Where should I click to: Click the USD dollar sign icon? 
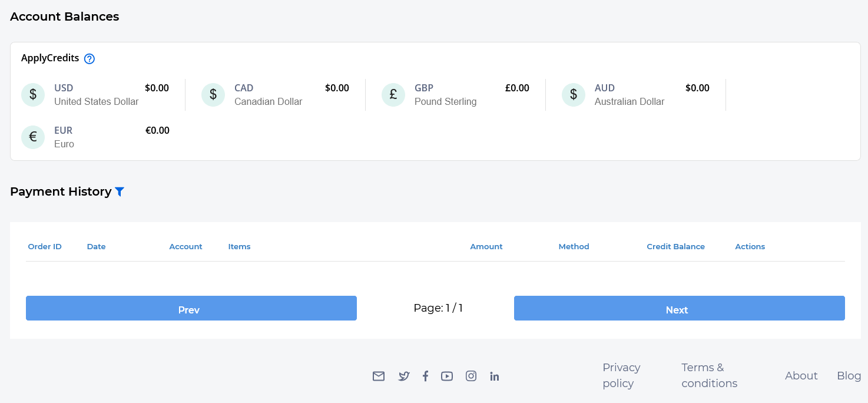[x=33, y=95]
